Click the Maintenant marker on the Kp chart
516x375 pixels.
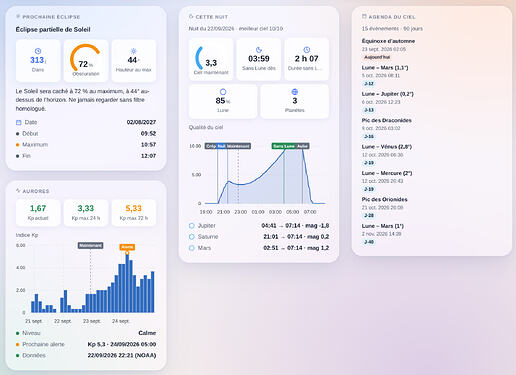pyautogui.click(x=90, y=246)
